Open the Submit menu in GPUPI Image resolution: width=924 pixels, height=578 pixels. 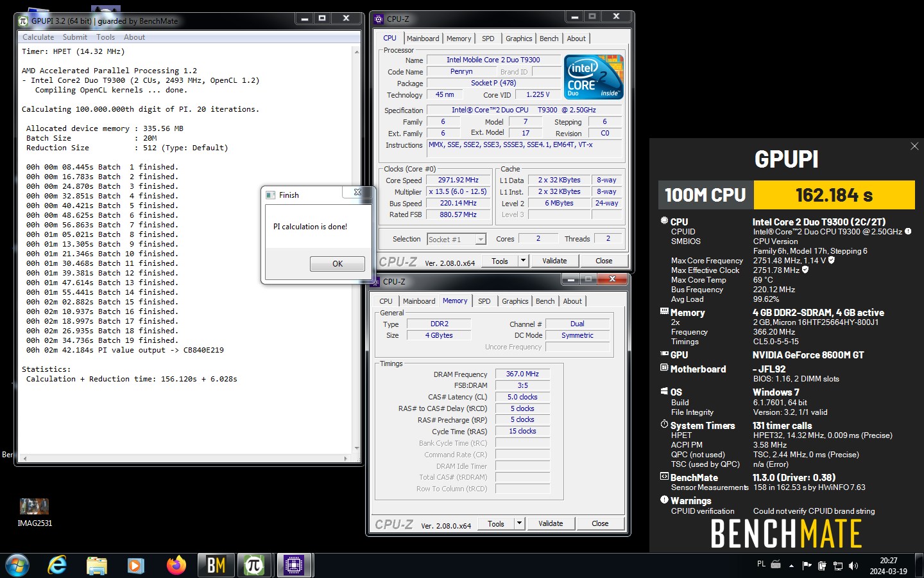(x=74, y=37)
